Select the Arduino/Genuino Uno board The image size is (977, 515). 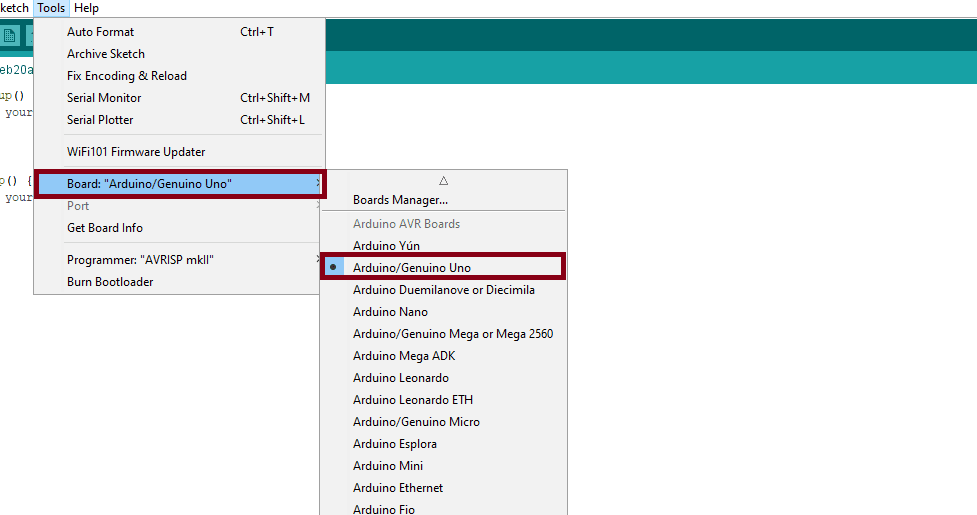click(x=443, y=268)
